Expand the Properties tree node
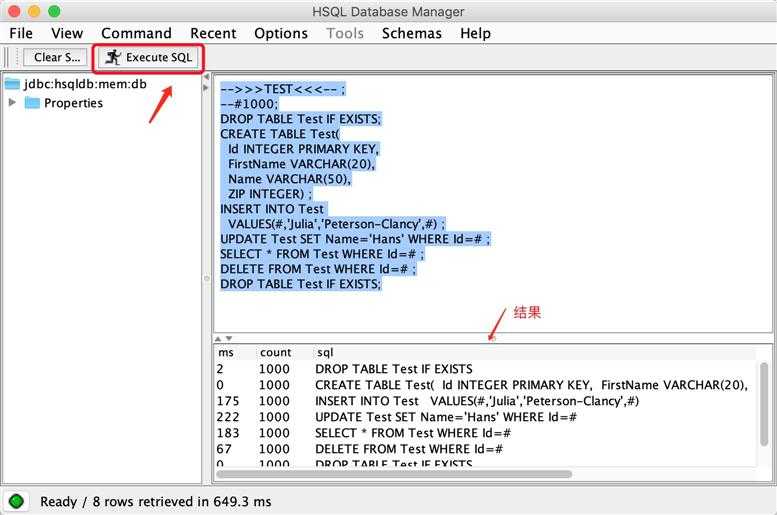777x515 pixels. click(x=12, y=103)
